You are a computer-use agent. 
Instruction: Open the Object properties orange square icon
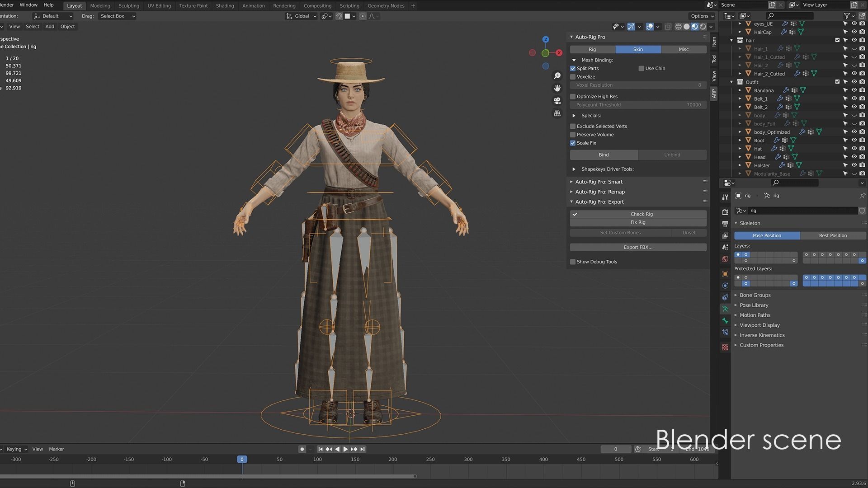coord(725,274)
